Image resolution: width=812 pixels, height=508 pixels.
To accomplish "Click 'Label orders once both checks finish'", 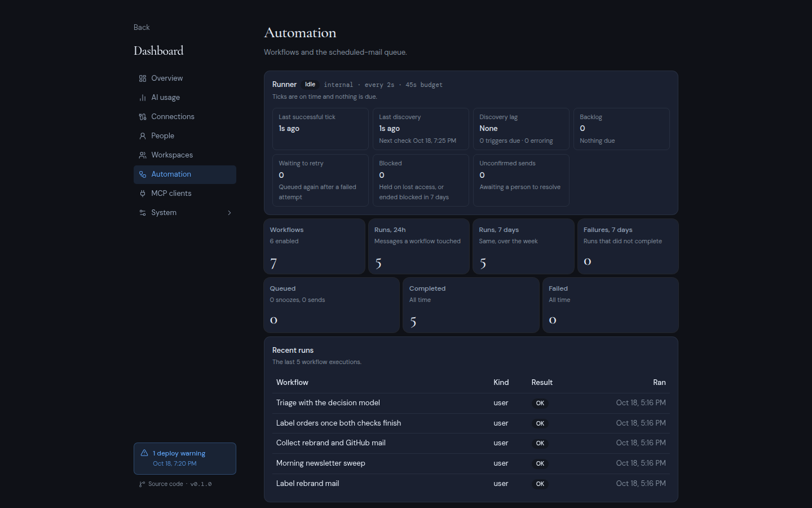I will pyautogui.click(x=471, y=423).
